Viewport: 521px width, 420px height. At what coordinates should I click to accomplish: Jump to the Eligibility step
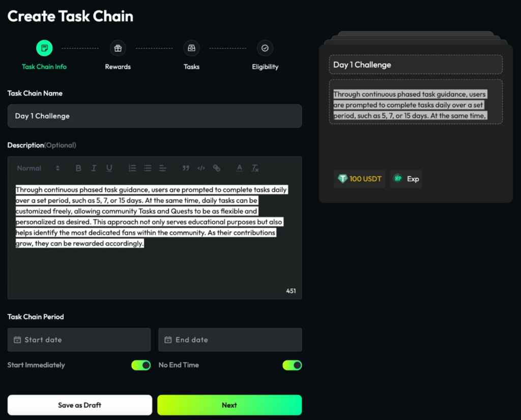(265, 49)
